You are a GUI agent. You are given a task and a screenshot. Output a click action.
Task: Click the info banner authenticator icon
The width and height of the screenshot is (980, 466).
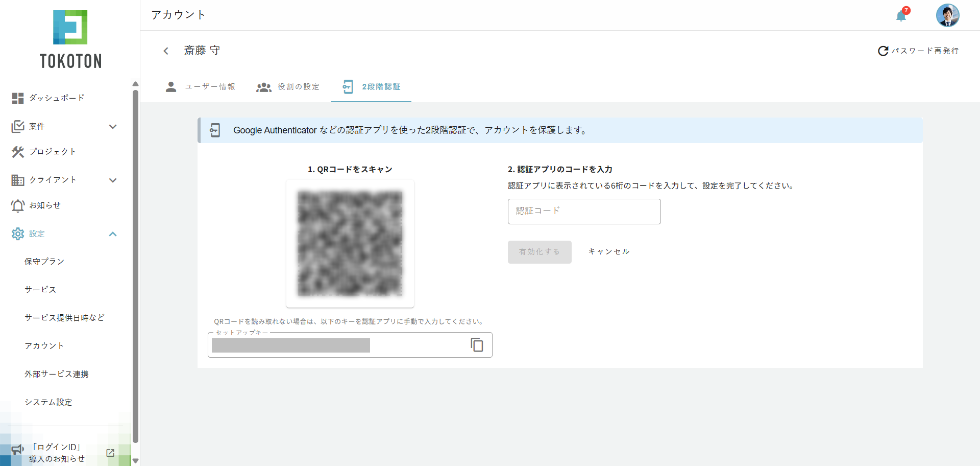[x=215, y=130]
